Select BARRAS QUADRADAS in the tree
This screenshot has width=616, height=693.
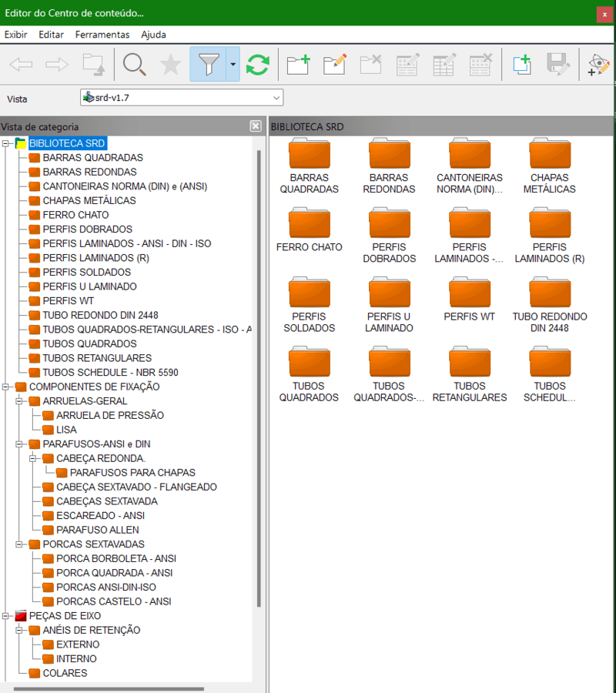pos(93,157)
